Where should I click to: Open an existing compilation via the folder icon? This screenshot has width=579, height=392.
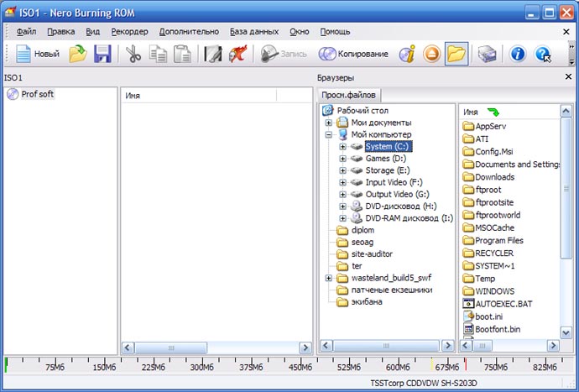[78, 54]
